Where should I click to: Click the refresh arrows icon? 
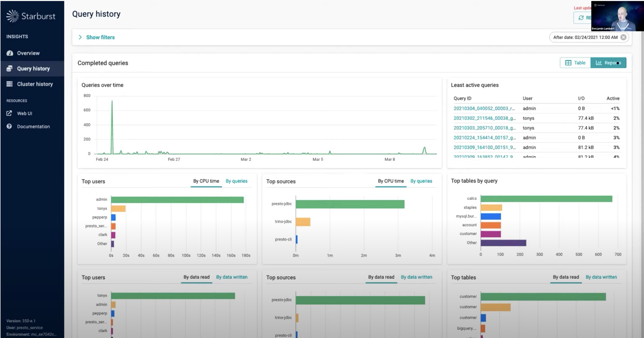tap(581, 18)
